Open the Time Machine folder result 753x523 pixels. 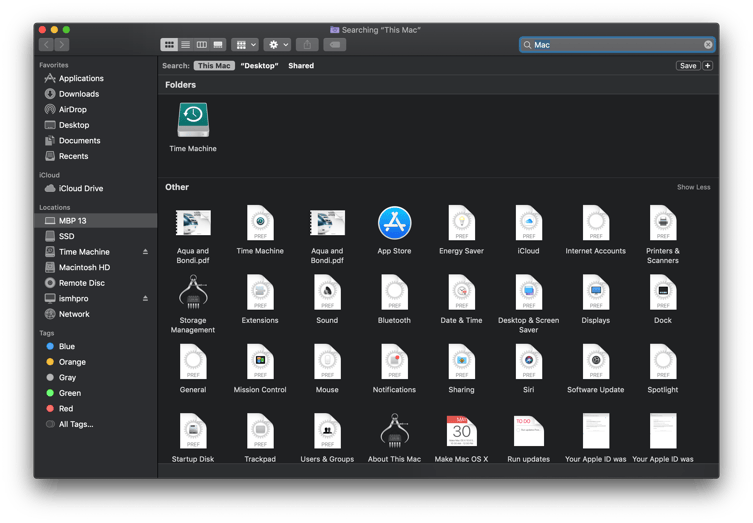(193, 120)
